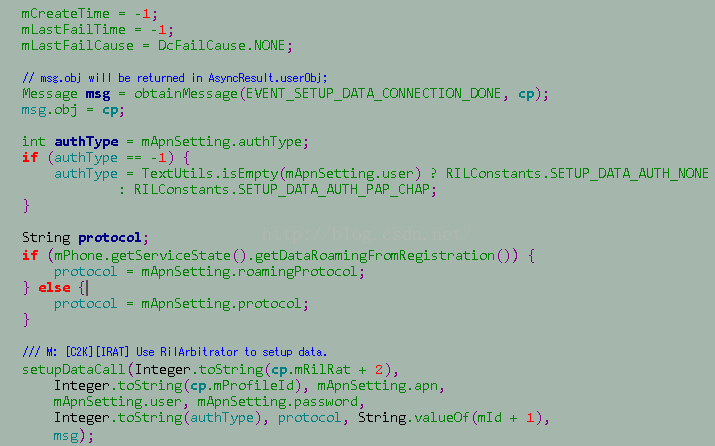Click the text "mApnSetting.roamingProtocol"
The width and height of the screenshot is (715, 446).
[x=249, y=272]
